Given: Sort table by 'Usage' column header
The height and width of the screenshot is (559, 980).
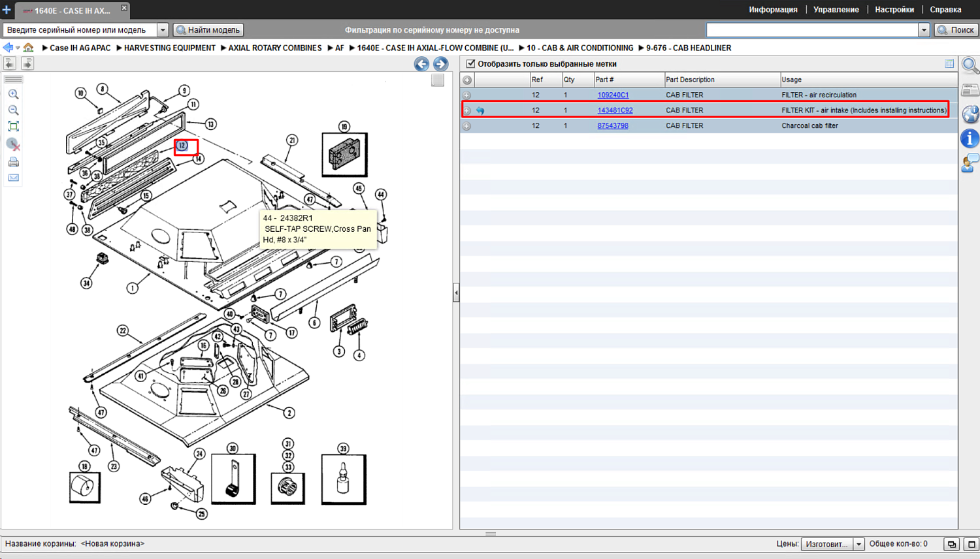Looking at the screenshot, I should (869, 80).
